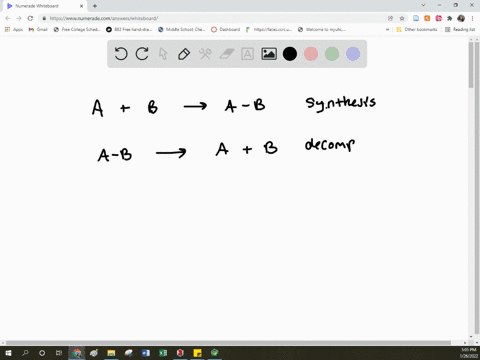Bookmark this page with star icon

[x=402, y=18]
